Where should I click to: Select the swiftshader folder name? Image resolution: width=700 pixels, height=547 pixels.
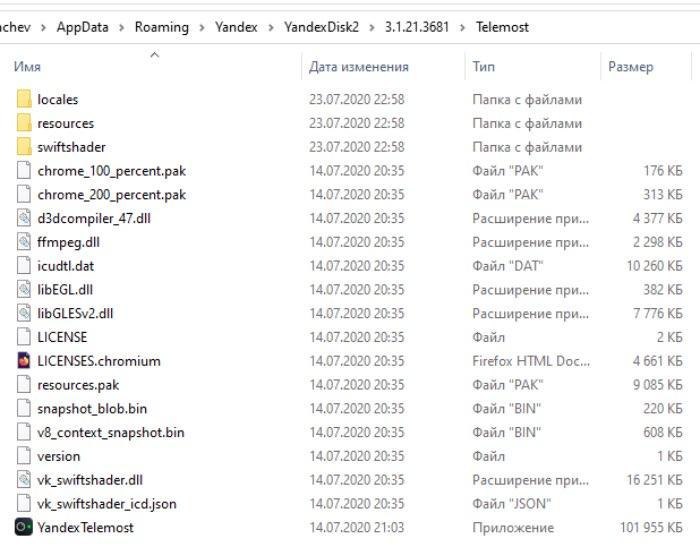pos(71,147)
